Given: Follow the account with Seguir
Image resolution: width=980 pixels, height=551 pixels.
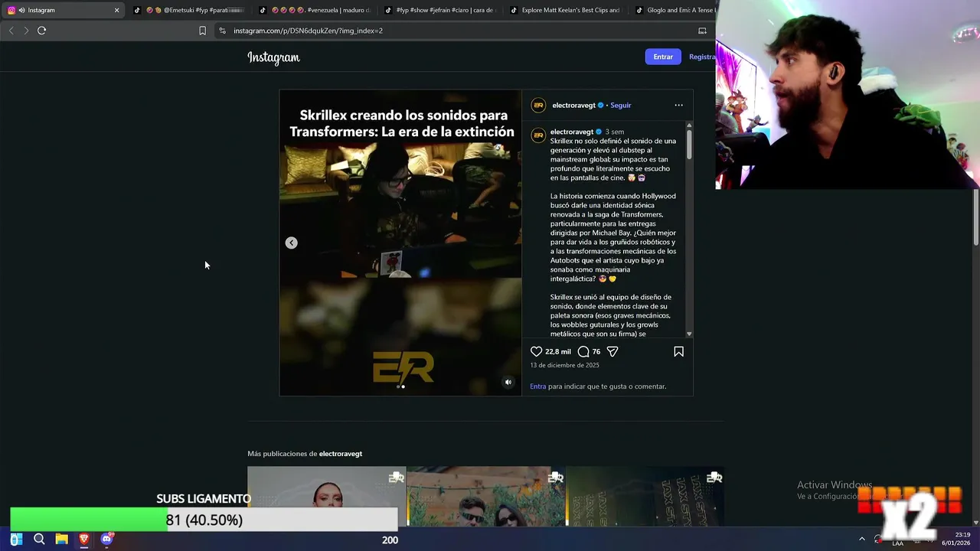Looking at the screenshot, I should (x=621, y=105).
